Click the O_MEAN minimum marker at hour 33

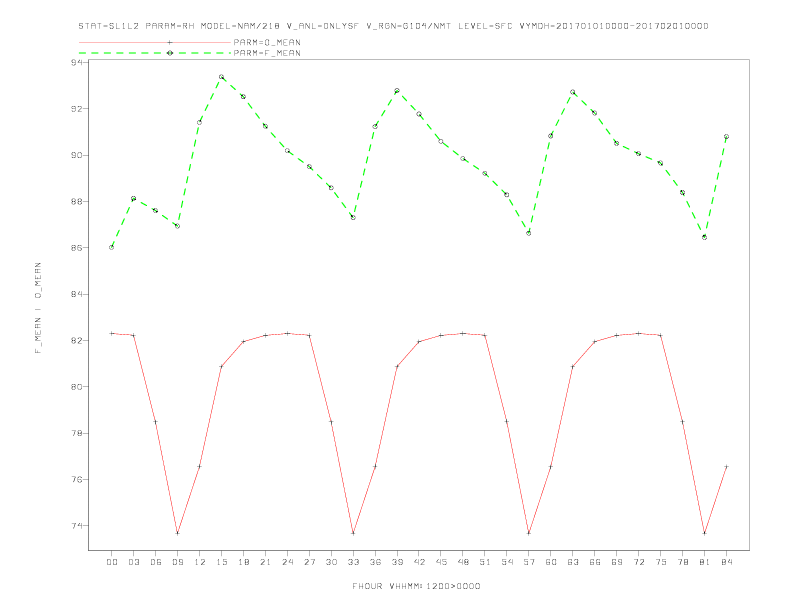(x=353, y=533)
